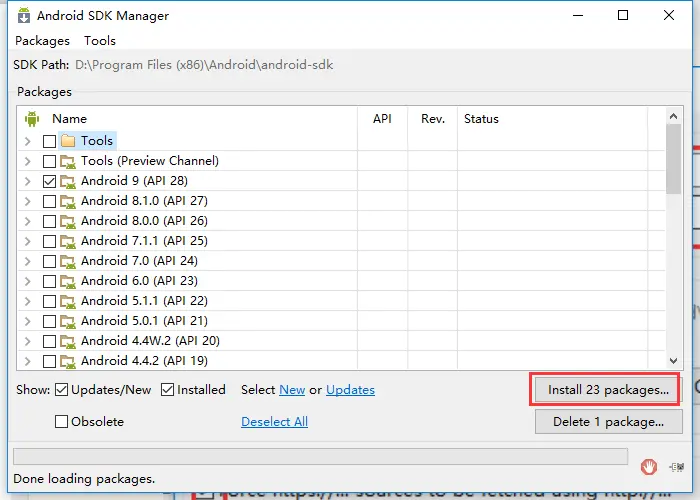The height and width of the screenshot is (500, 700).
Task: Check the Android 7.1.1 (API 25) checkbox
Action: pyautogui.click(x=49, y=242)
